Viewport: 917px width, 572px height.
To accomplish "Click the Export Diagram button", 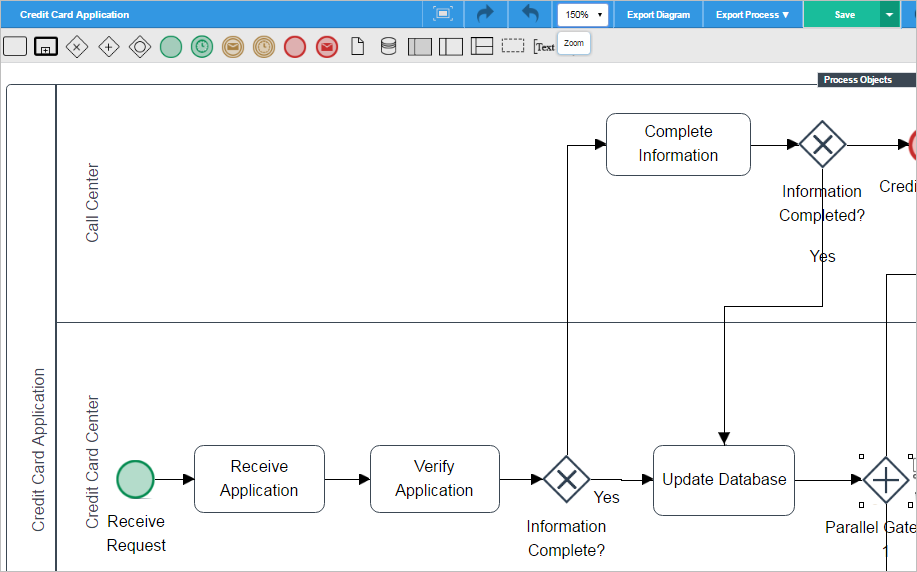I will [x=658, y=15].
